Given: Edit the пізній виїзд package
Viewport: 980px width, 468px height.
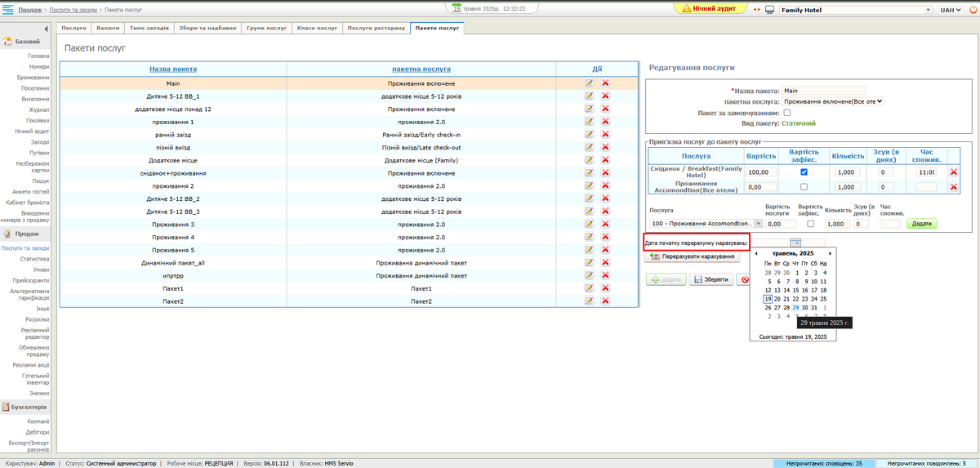Looking at the screenshot, I should point(589,148).
